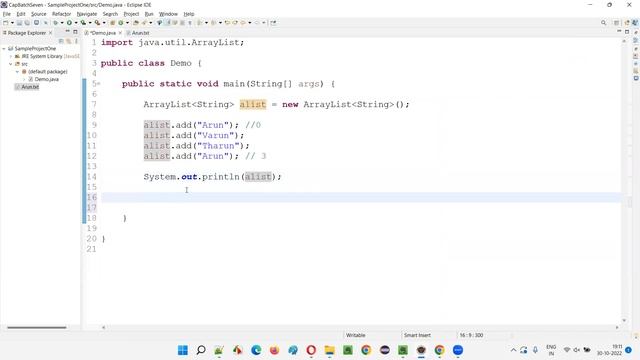This screenshot has height=360, width=640.
Task: Click the green Run button in toolbar
Action: 69,23
